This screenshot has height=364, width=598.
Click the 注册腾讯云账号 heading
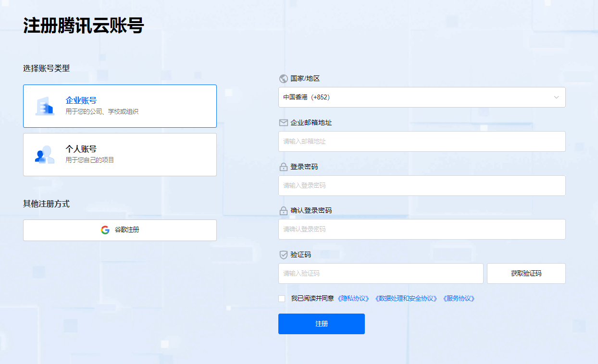pyautogui.click(x=84, y=25)
